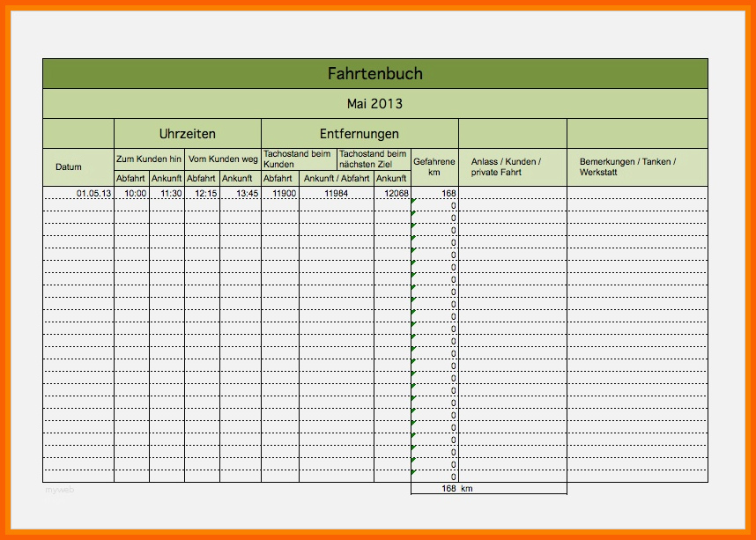
Task: Click the Bemerkungen / Tanken / Werkstatt header
Action: coord(637,167)
